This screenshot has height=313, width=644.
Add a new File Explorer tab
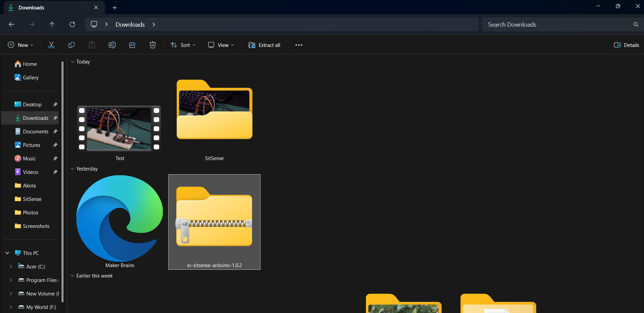pos(115,7)
